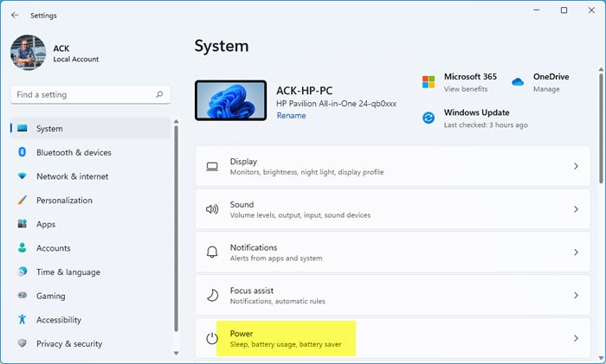This screenshot has width=606, height=364.
Task: Click the Accounts person icon
Action: 23,248
